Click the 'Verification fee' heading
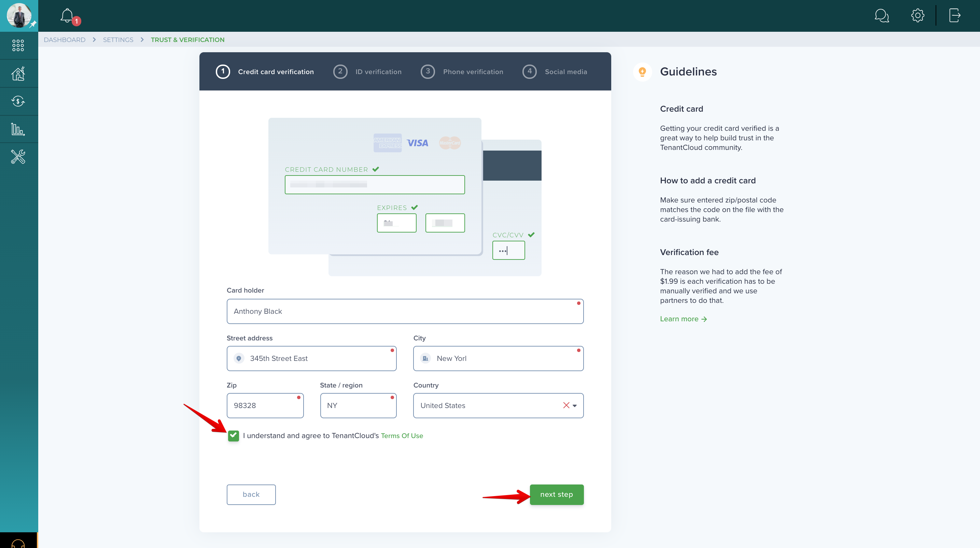The width and height of the screenshot is (980, 548). coord(689,252)
